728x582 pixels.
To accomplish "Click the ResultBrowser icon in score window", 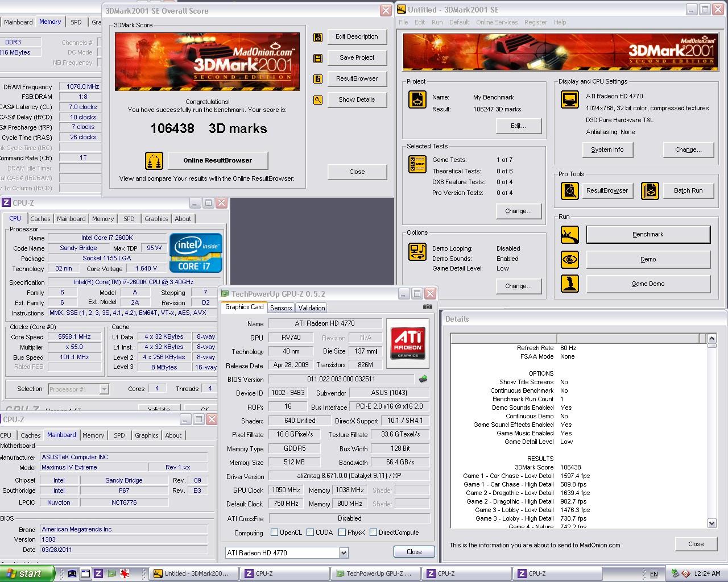I will coord(318,79).
